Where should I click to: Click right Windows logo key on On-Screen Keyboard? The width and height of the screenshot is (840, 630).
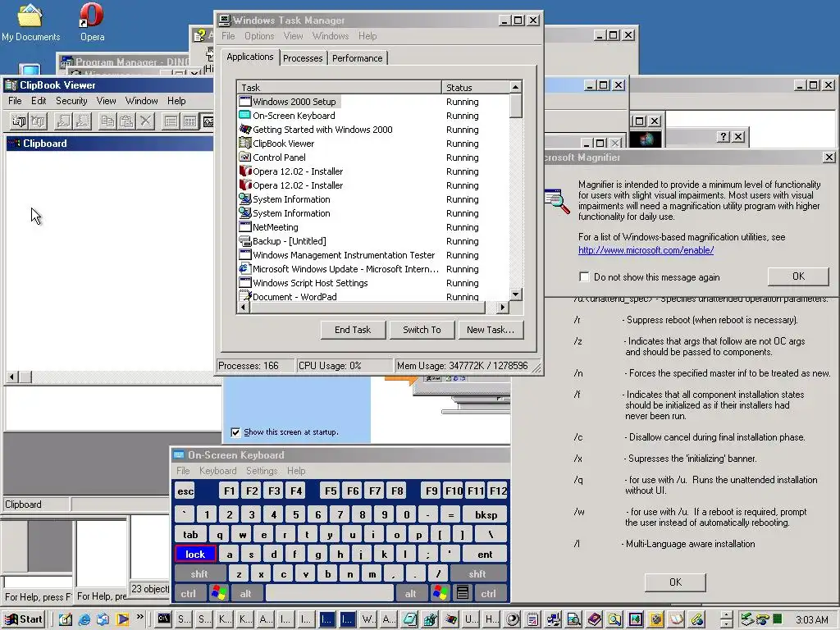tap(441, 594)
